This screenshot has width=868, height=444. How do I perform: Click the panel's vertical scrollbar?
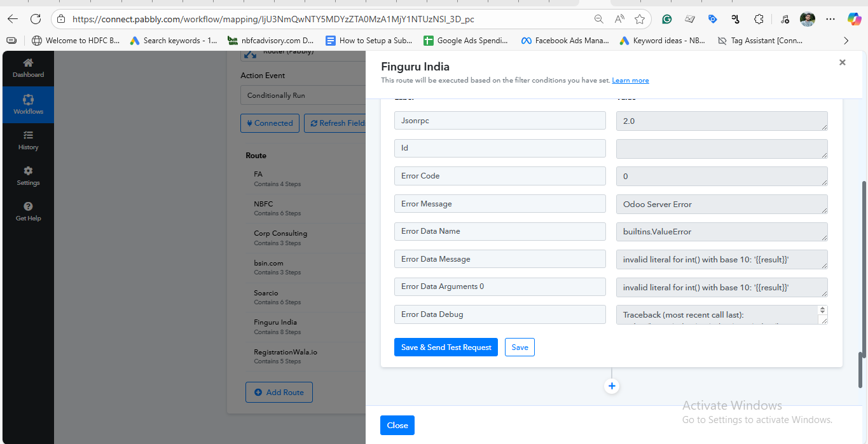coord(862,367)
